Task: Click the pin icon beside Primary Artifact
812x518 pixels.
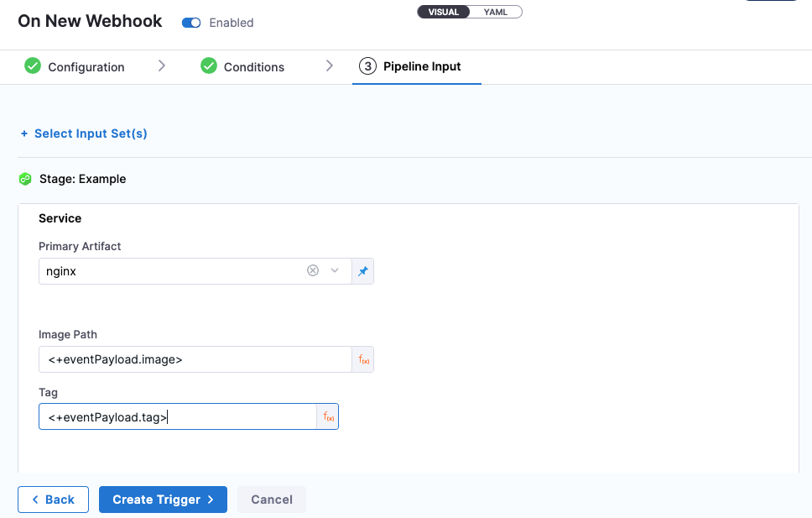Action: tap(363, 271)
